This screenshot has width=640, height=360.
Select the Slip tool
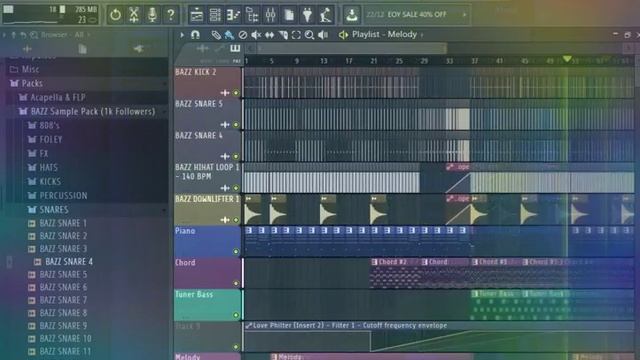[x=269, y=35]
